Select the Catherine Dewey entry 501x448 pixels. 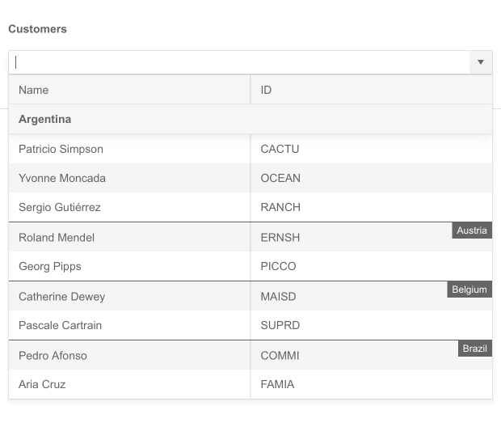62,296
